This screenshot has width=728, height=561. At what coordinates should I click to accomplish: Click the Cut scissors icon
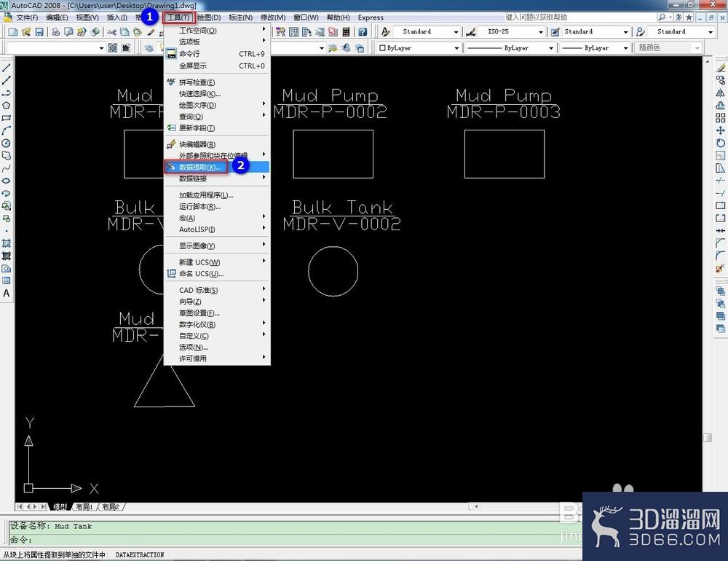(x=112, y=32)
